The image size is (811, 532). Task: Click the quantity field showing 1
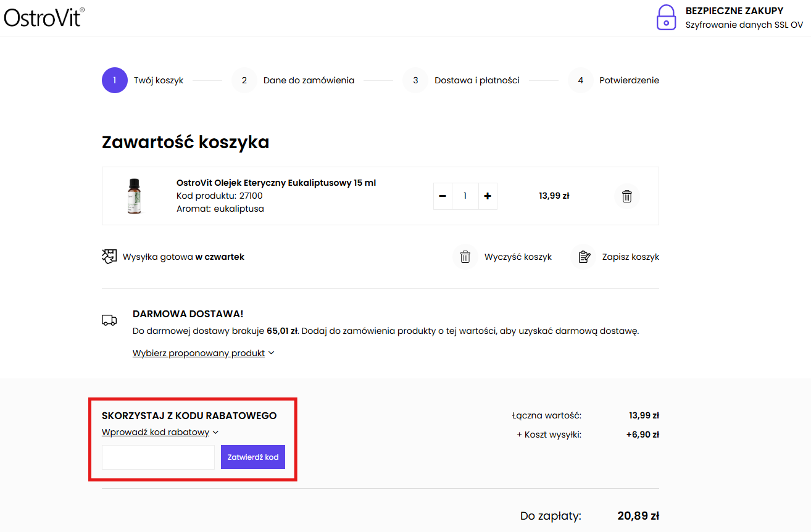(x=465, y=196)
